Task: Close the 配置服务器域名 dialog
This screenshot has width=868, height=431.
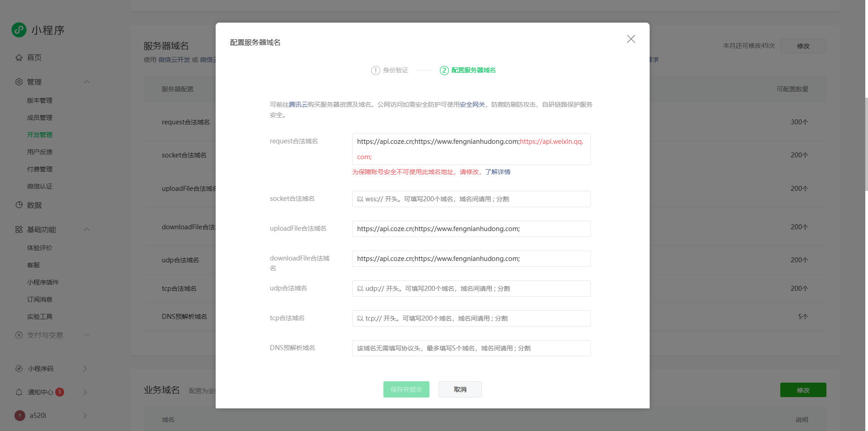Action: coord(631,39)
